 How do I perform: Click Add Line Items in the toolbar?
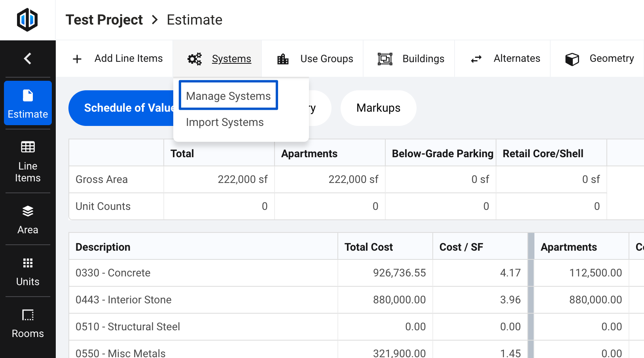click(129, 58)
